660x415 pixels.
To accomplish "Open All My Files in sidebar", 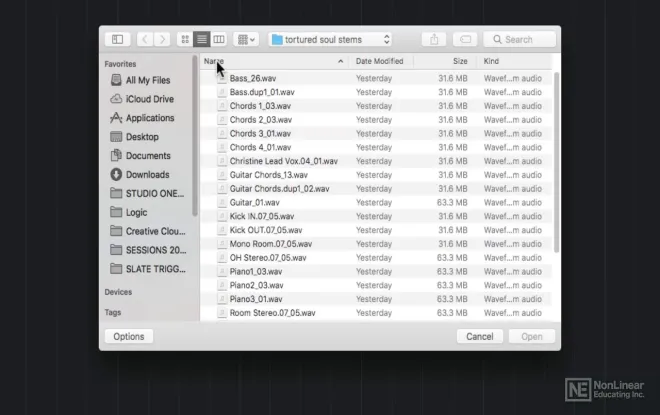I will click(147, 80).
